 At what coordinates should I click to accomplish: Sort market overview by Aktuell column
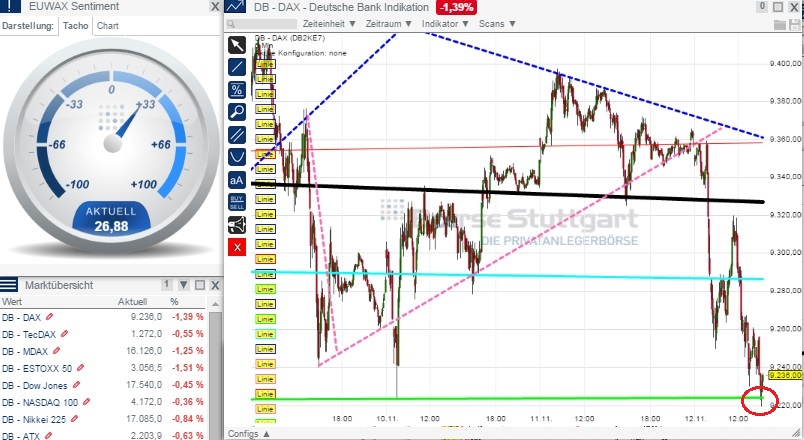click(x=132, y=302)
